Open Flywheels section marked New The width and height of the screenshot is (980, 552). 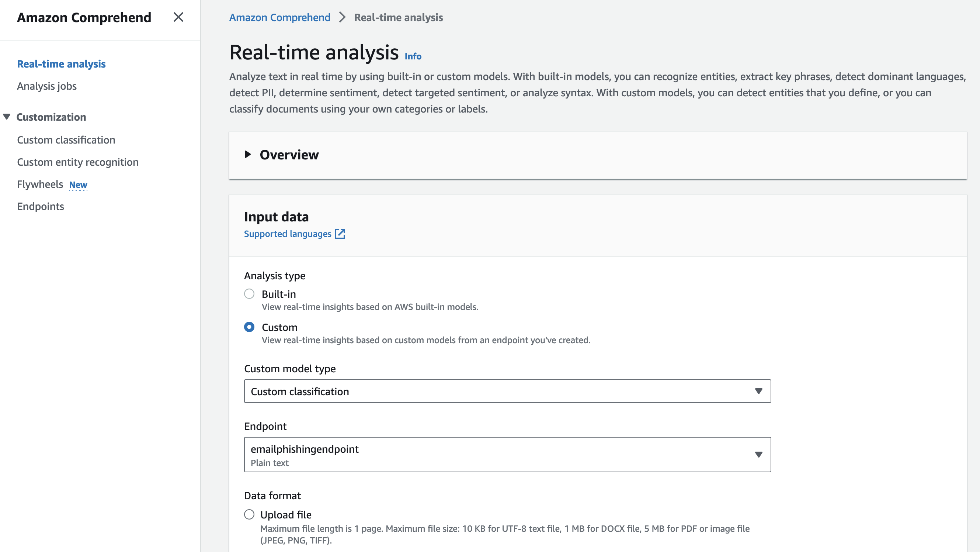tap(40, 184)
